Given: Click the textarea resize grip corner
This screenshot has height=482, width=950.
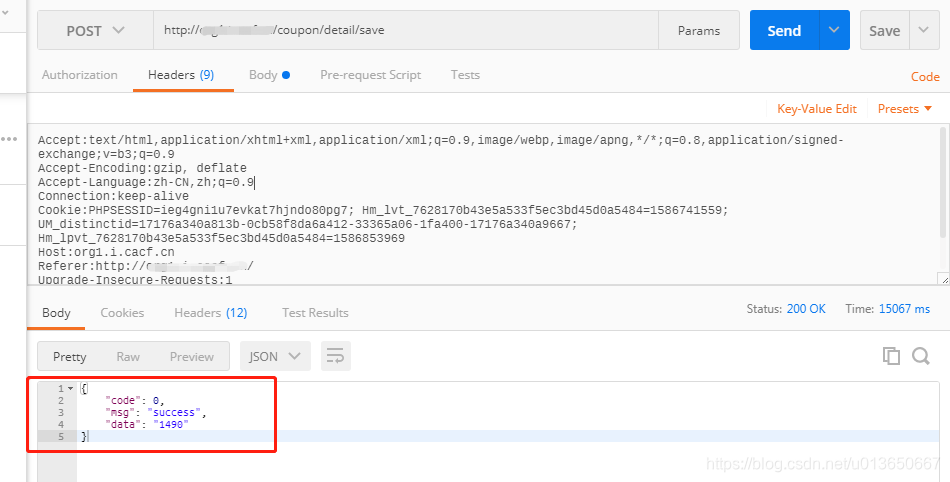Looking at the screenshot, I should tap(944, 279).
